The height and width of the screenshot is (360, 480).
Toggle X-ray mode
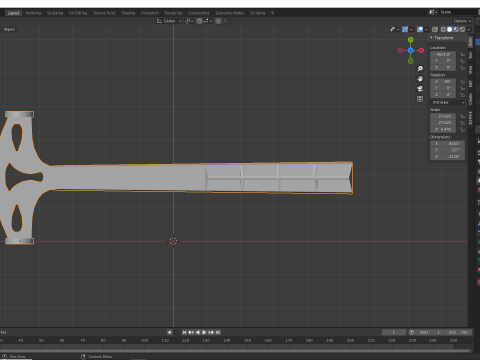point(435,30)
